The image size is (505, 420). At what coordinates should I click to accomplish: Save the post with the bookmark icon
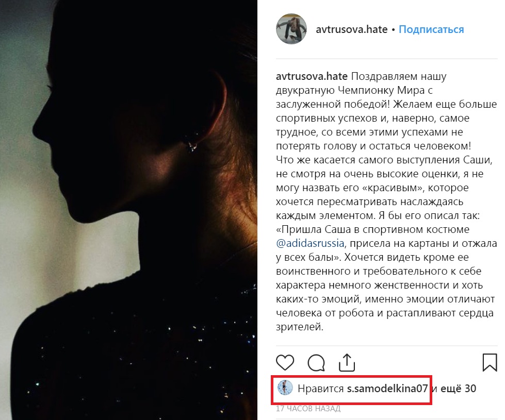490,362
